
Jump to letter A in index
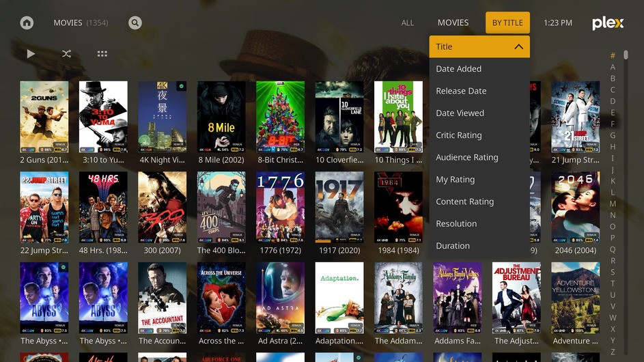[x=613, y=67]
